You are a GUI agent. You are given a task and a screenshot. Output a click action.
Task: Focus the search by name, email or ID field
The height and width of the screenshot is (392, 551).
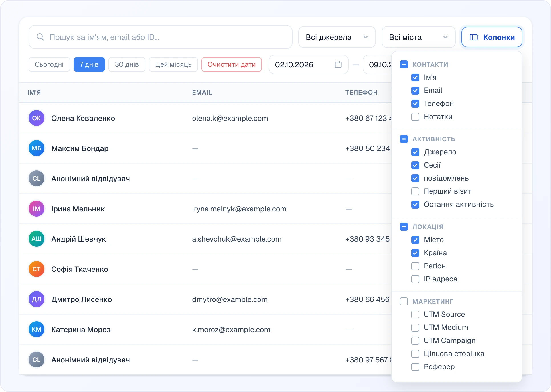(x=160, y=37)
